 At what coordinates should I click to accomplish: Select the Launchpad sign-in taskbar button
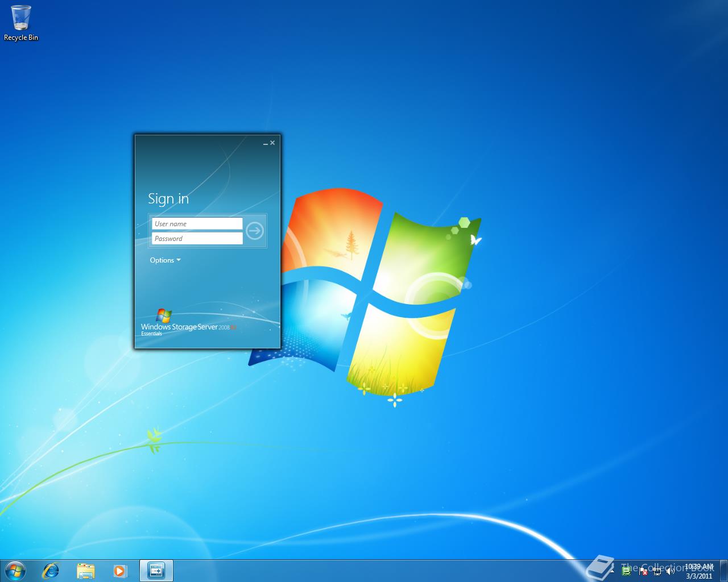tap(156, 571)
